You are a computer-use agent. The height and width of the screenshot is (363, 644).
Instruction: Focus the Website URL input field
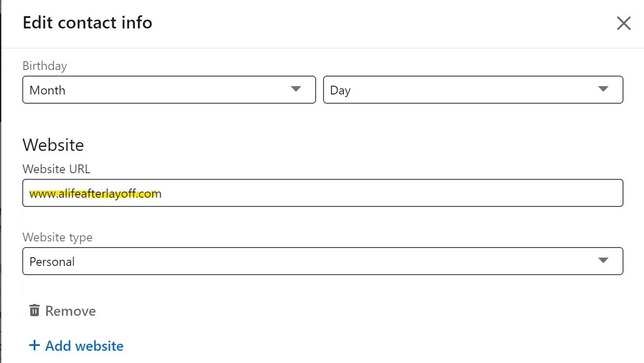coord(323,193)
